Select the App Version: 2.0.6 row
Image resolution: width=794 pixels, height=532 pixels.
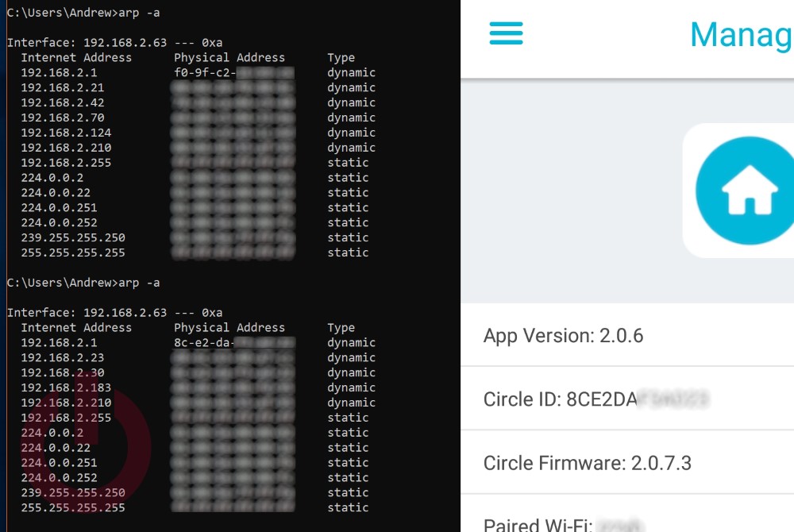[x=627, y=335]
